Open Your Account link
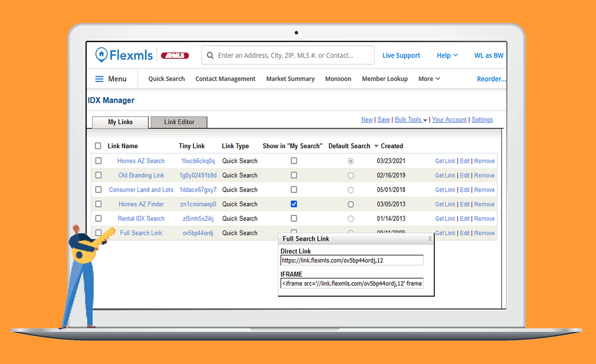This screenshot has width=596, height=364. click(x=449, y=120)
